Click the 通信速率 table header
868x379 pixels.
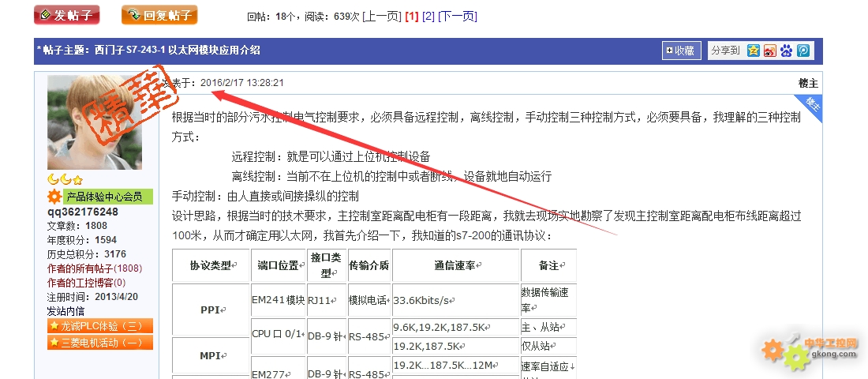[x=456, y=265]
